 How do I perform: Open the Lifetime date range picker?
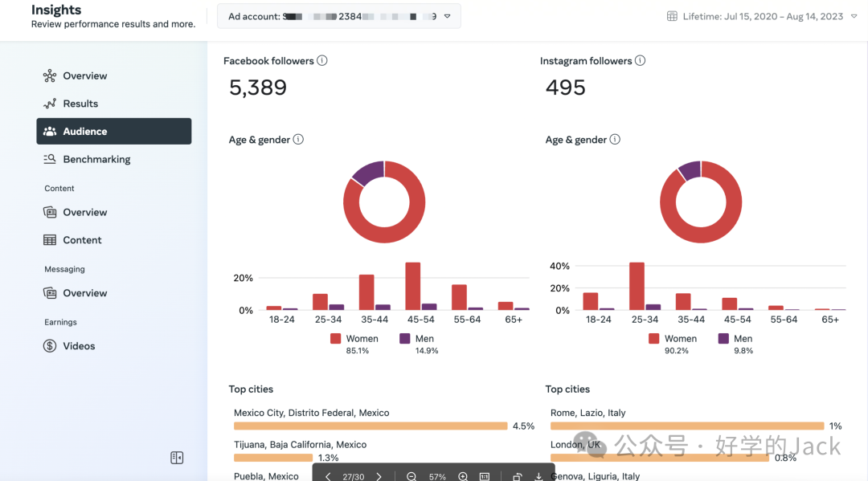click(762, 17)
